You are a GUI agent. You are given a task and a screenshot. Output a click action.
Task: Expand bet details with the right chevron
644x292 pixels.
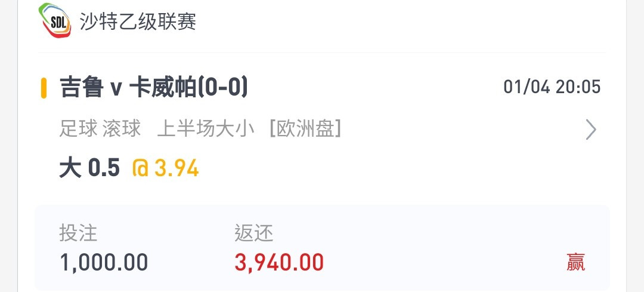tap(590, 130)
